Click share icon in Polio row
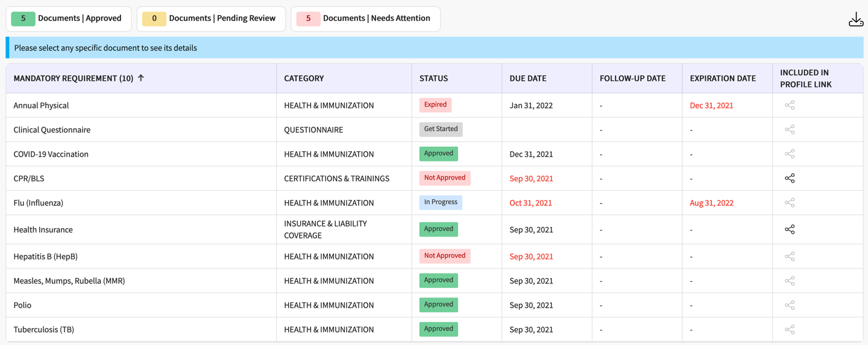 pos(790,305)
